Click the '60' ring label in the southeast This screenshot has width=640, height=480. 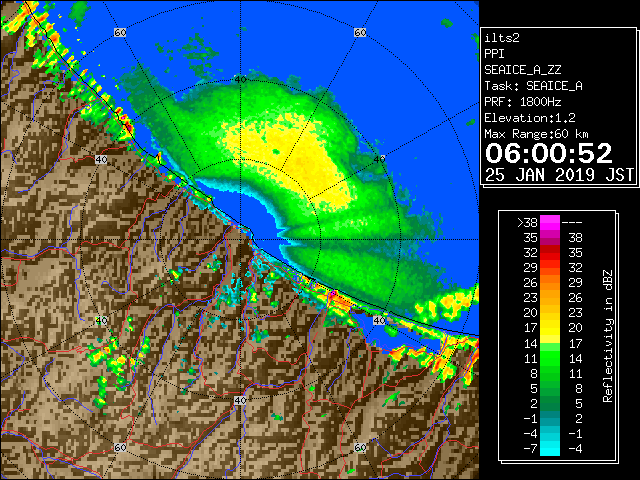(360, 447)
